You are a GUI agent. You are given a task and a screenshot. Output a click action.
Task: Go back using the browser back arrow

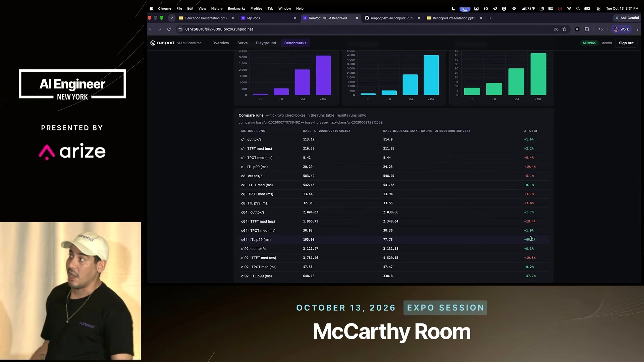coord(150,29)
